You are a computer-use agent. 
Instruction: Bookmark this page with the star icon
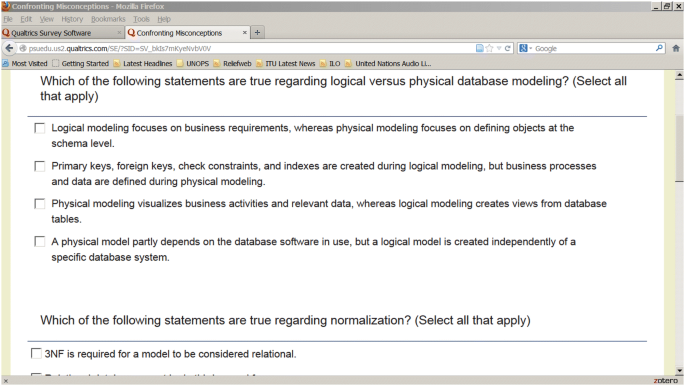[x=489, y=48]
